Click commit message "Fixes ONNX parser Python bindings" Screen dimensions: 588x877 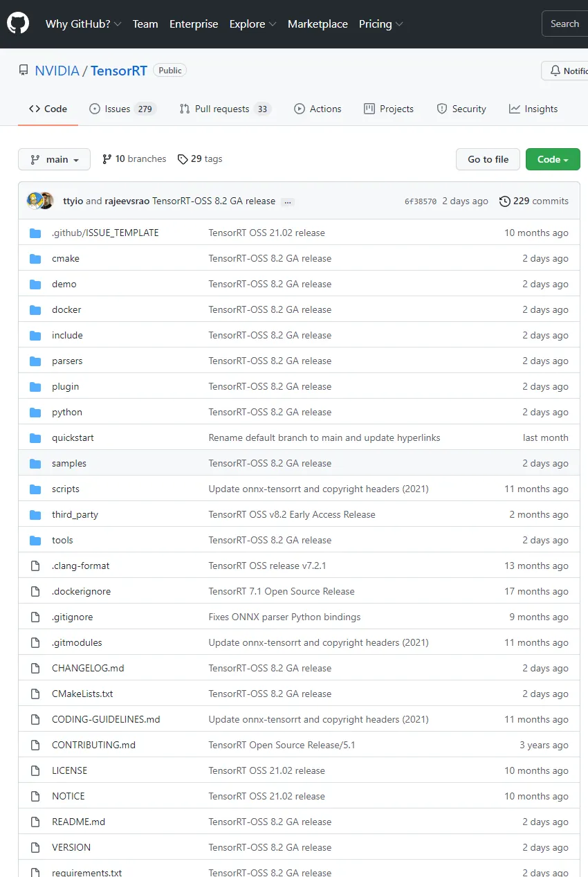[284, 617]
